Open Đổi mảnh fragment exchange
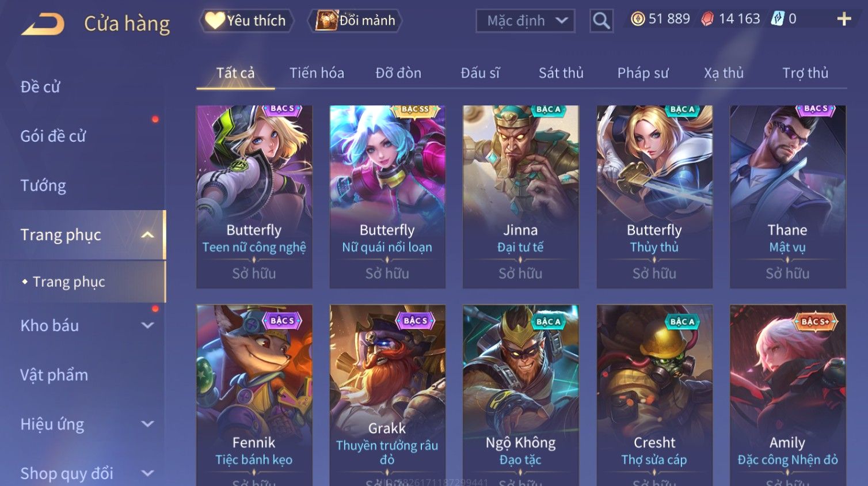The width and height of the screenshot is (868, 486). [355, 21]
